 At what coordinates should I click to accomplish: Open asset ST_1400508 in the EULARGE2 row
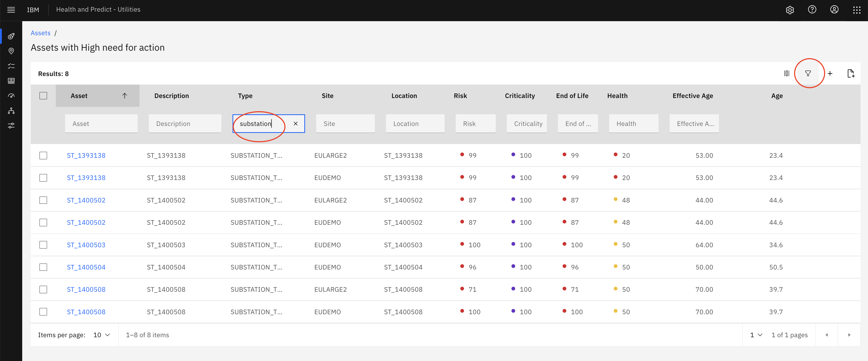click(x=86, y=289)
